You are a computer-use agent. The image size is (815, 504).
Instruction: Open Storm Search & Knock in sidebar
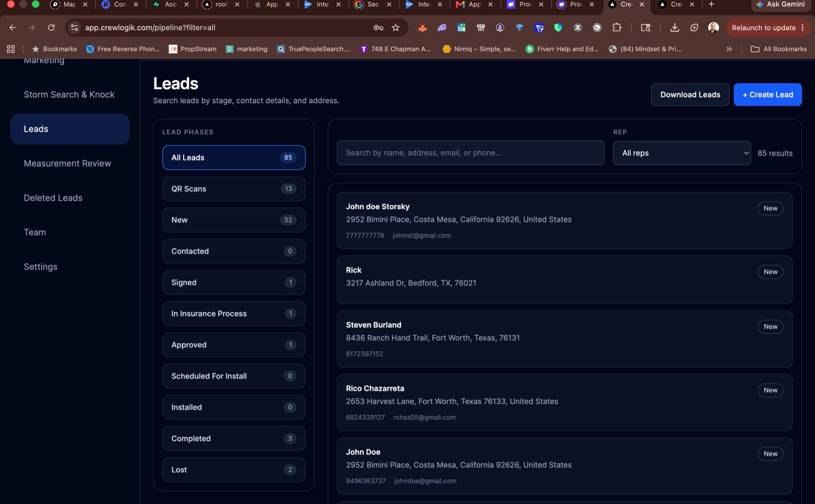(x=69, y=95)
